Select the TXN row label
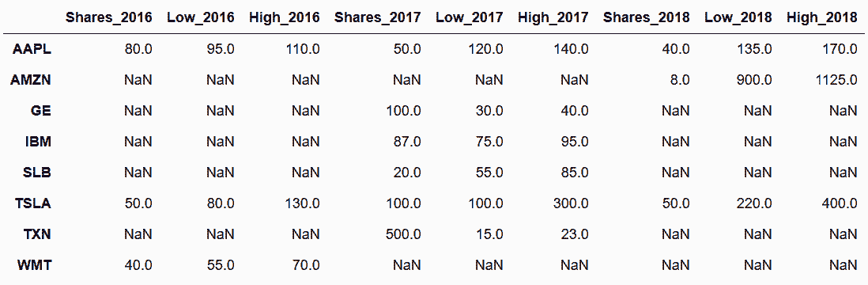This screenshot has width=868, height=285. [38, 234]
